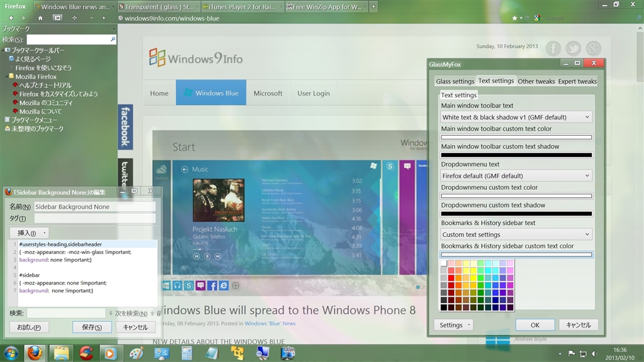This screenshot has height=362, width=644.
Task: Click the fullscreen cross-arrows toolbar icon
Action: pyautogui.click(x=74, y=18)
